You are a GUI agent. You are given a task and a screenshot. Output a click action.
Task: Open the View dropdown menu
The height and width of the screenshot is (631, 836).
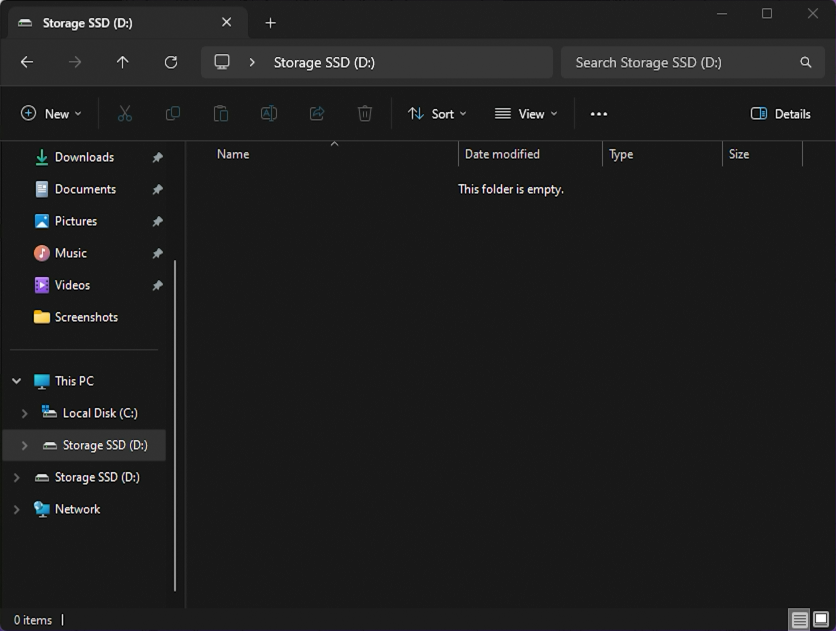[526, 114]
